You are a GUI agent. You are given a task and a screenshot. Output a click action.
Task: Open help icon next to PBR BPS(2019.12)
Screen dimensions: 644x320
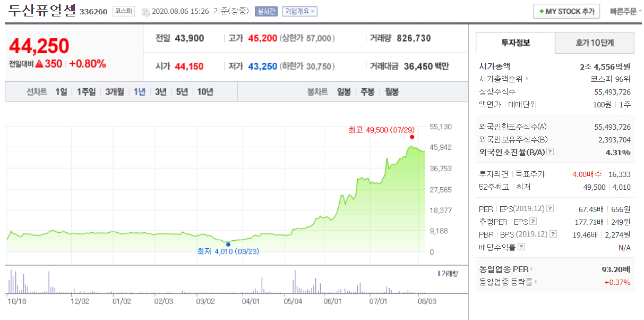(553, 234)
